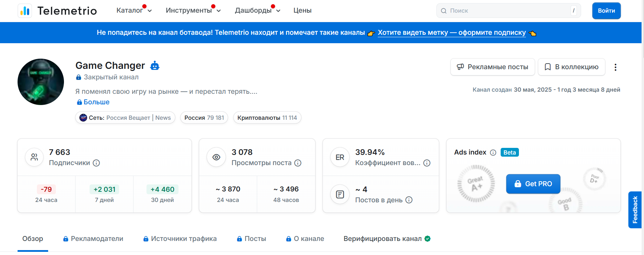Screen dimensions: 644x255
Task: Focus the Поиск search field
Action: (x=508, y=11)
